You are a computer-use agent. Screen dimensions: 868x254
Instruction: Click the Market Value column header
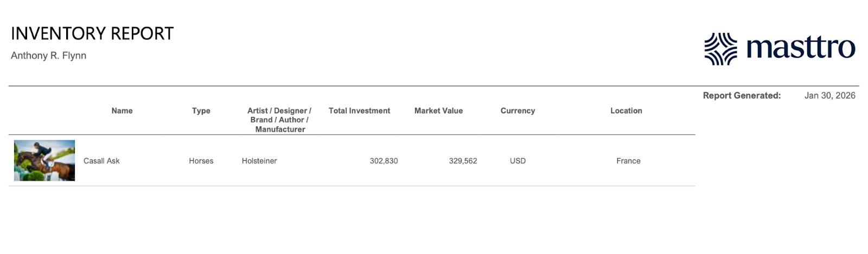pos(438,110)
